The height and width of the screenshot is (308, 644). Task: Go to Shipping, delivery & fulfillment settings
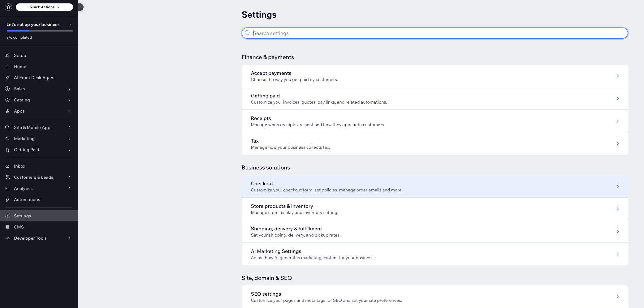click(x=434, y=232)
